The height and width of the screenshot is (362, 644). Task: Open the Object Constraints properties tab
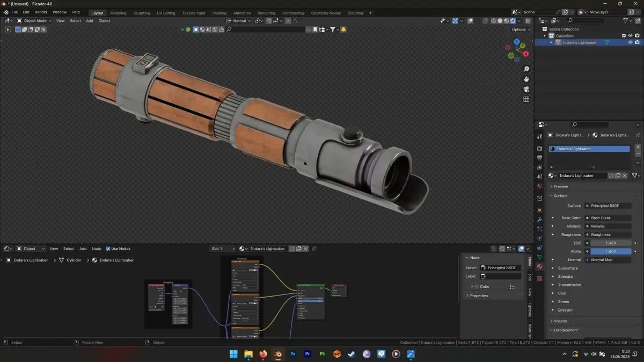[539, 248]
